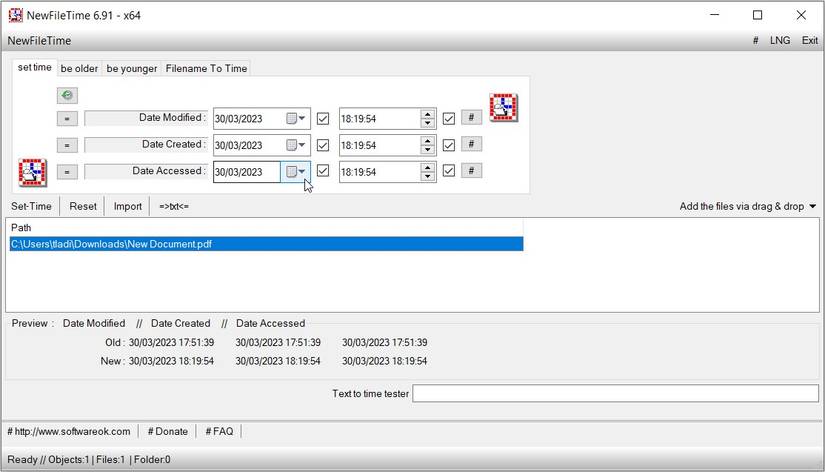Open the Date Modified calendar dropdown
Screen dimensions: 825x472
(295, 118)
